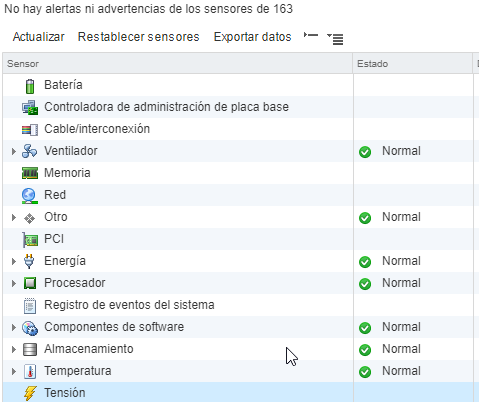The image size is (479, 402).
Task: Select the system event log document icon
Action: pyautogui.click(x=30, y=306)
